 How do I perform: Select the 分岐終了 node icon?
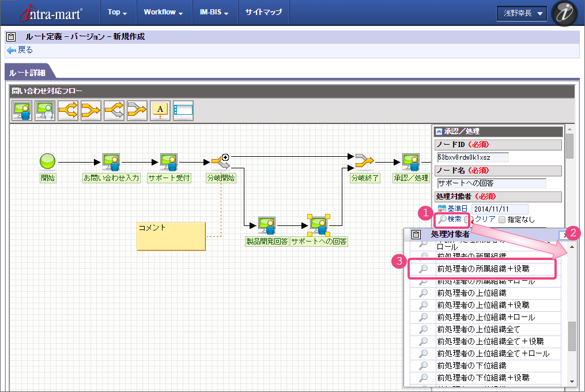(364, 161)
